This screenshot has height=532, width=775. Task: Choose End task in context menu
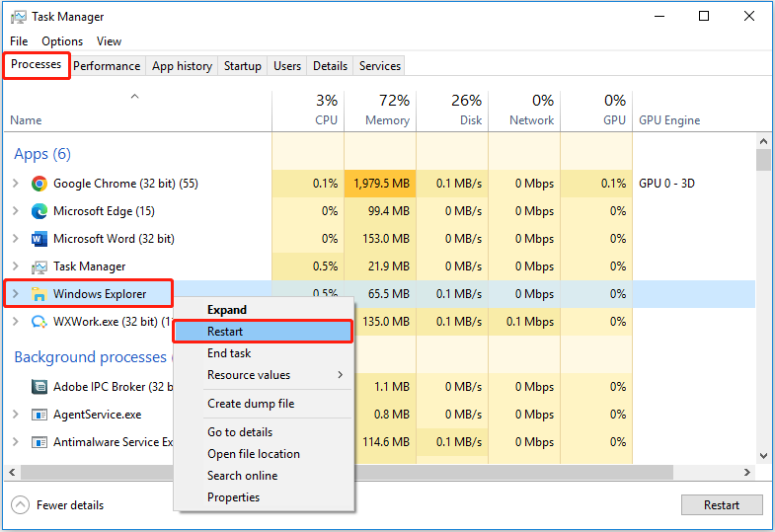(263, 353)
